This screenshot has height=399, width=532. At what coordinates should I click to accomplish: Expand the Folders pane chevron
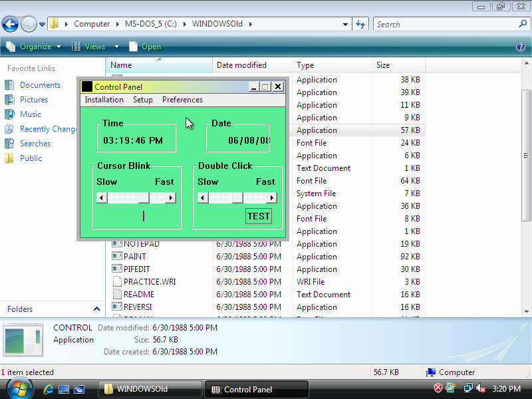pyautogui.click(x=96, y=309)
